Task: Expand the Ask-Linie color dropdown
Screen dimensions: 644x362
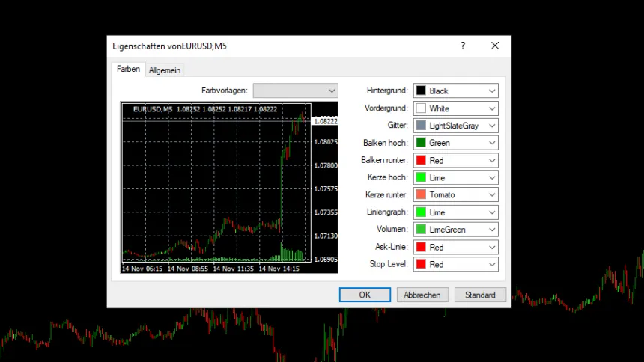Action: coord(491,247)
